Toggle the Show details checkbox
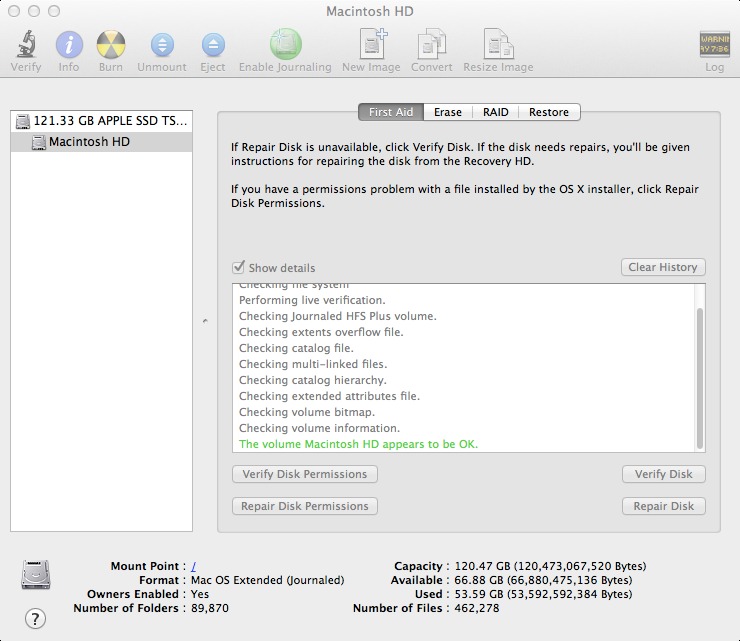 coord(238,267)
